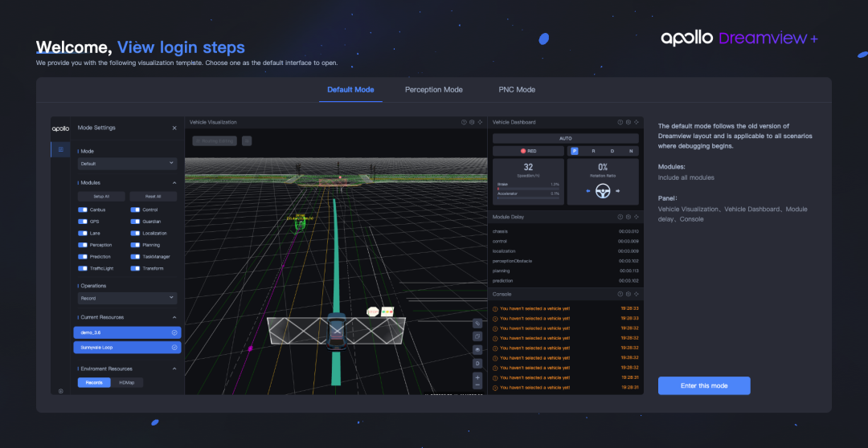Click the layers icon in visualization toolbar
This screenshot has width=868, height=448.
[x=477, y=350]
